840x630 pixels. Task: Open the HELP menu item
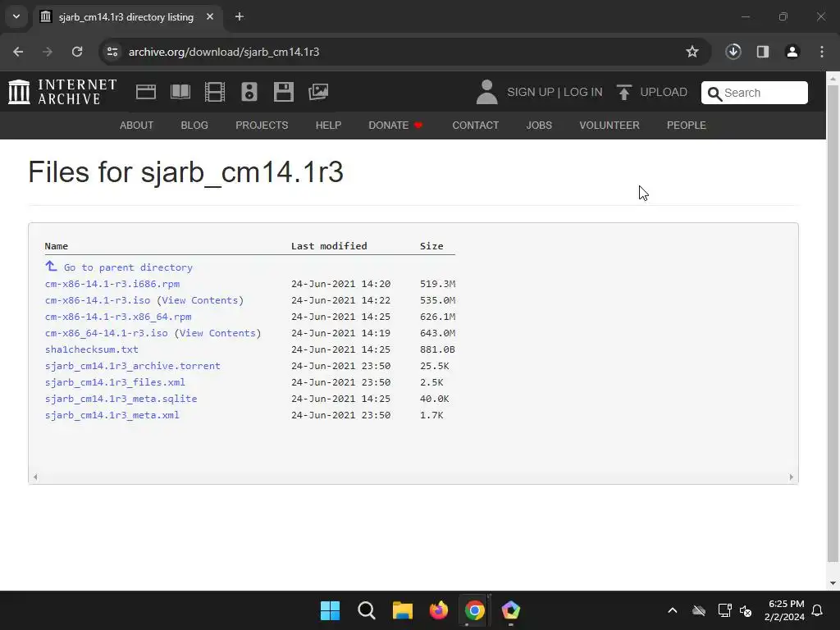328,126
